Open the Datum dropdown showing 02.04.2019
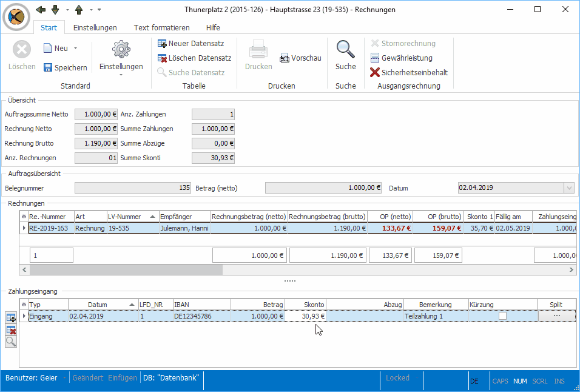Screen dimensions: 580x392 (x=569, y=188)
